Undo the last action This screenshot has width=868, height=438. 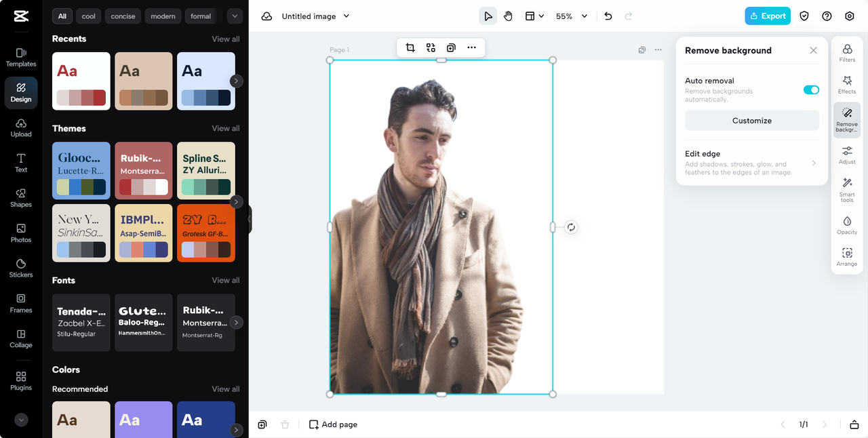(x=608, y=16)
